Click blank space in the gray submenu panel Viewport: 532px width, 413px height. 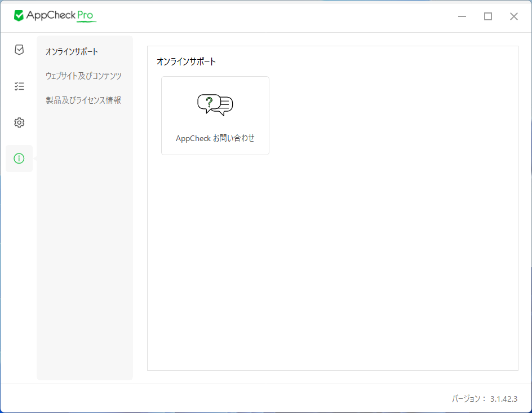coord(85,254)
